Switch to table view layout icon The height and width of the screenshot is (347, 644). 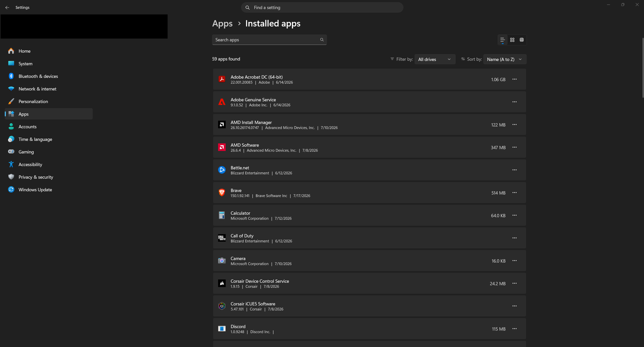pos(522,40)
